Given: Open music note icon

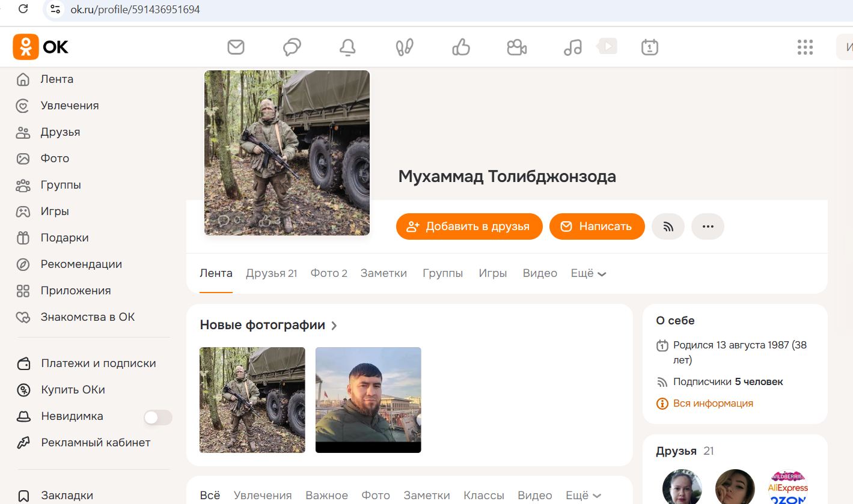Looking at the screenshot, I should click(573, 47).
